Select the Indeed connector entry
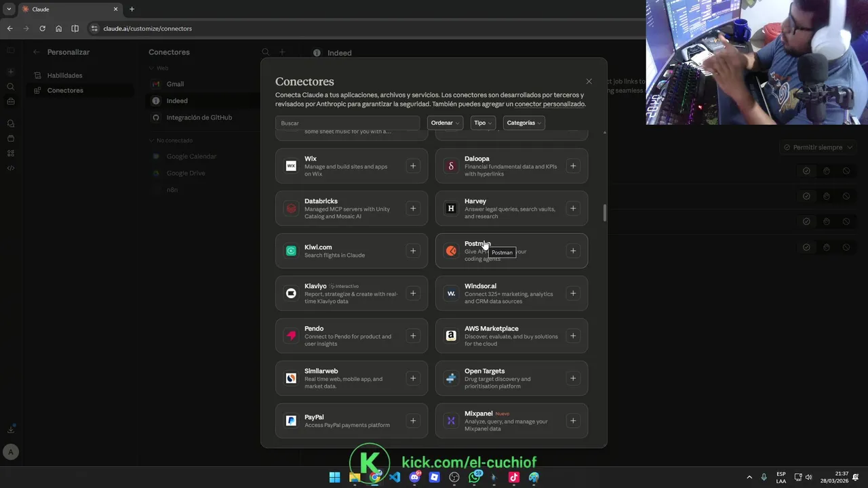The height and width of the screenshot is (488, 868). pos(201,101)
